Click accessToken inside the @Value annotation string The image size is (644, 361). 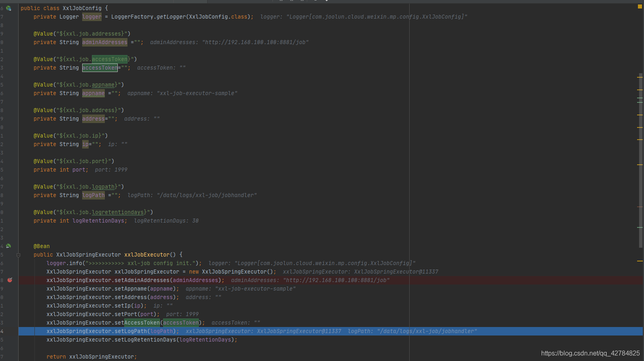110,59
